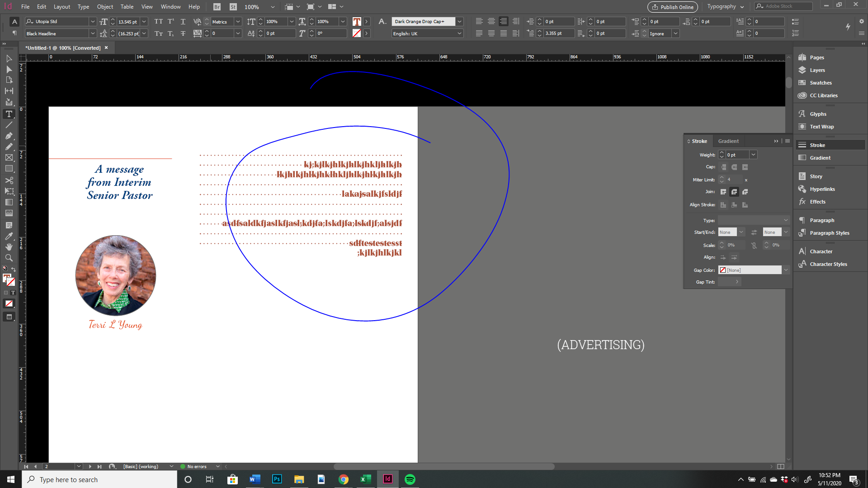Select the Type tool
The height and width of the screenshot is (488, 868).
[9, 114]
